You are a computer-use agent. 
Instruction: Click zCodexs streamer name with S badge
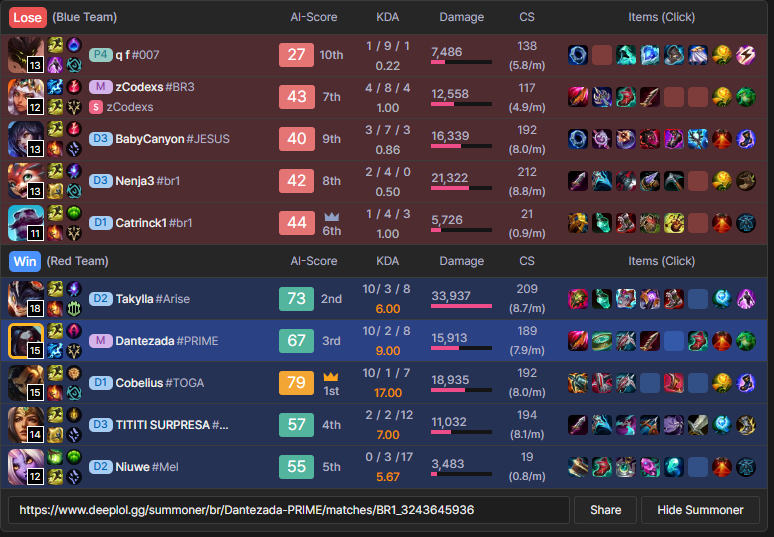coord(130,107)
